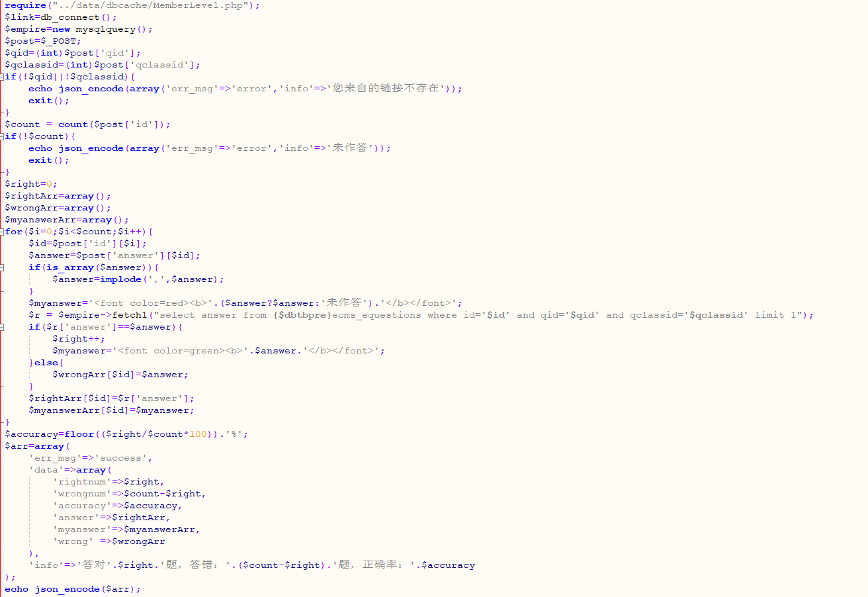Click the $id=$post['id'][$i]; line
The image size is (868, 597).
pos(88,244)
